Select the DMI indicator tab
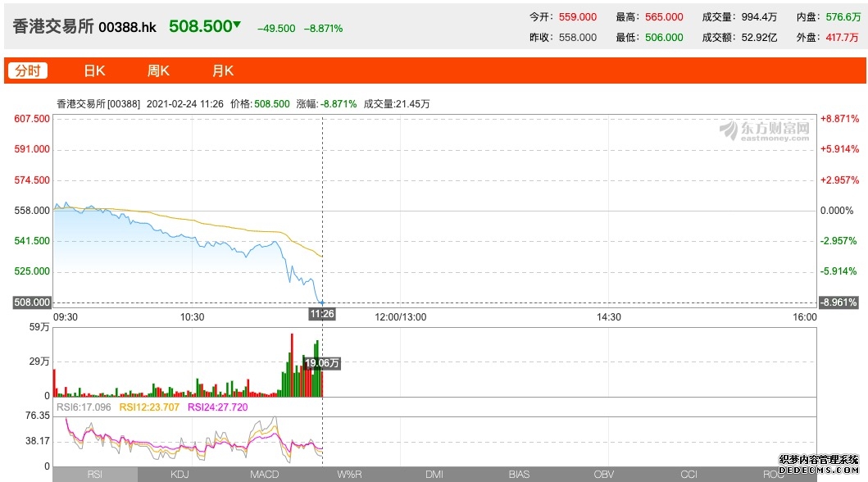Image resolution: width=868 pixels, height=482 pixels. click(x=434, y=475)
